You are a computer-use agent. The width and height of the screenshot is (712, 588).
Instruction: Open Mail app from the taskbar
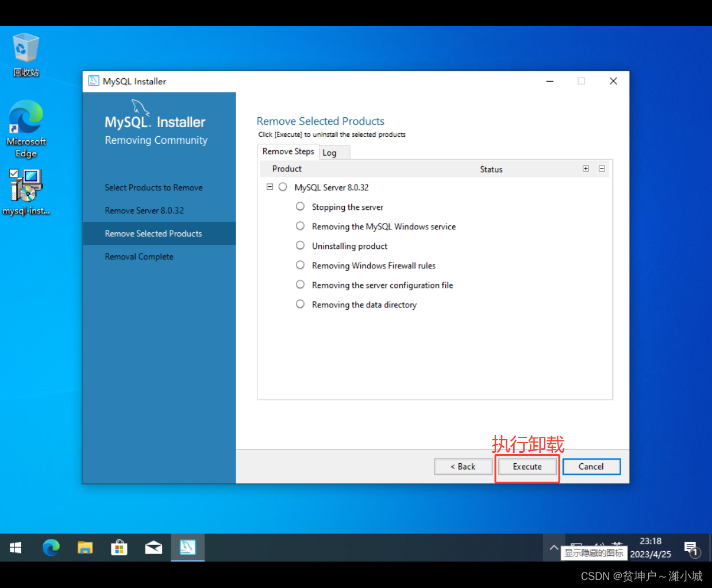tap(153, 548)
